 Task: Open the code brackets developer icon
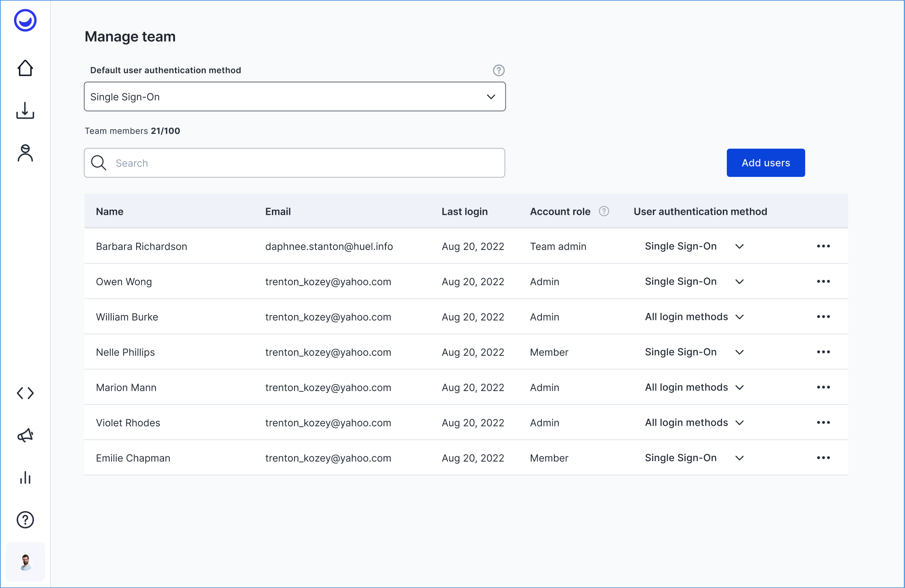25,393
